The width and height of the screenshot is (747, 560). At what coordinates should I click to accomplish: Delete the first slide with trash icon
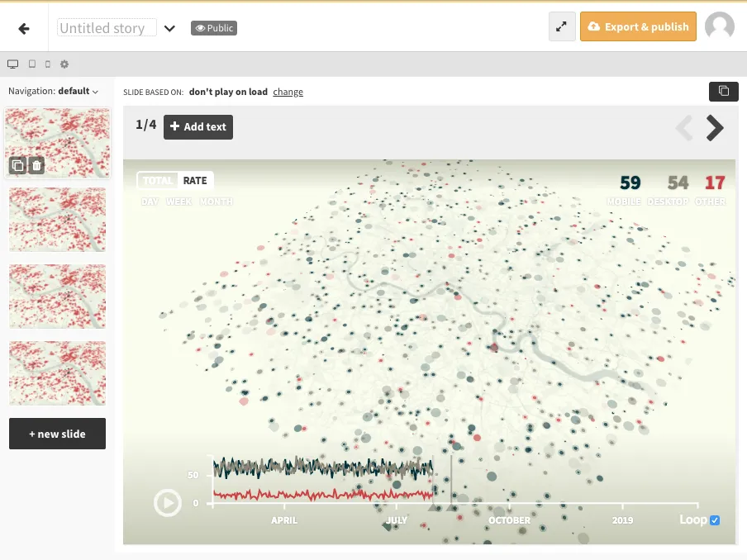pyautogui.click(x=36, y=165)
